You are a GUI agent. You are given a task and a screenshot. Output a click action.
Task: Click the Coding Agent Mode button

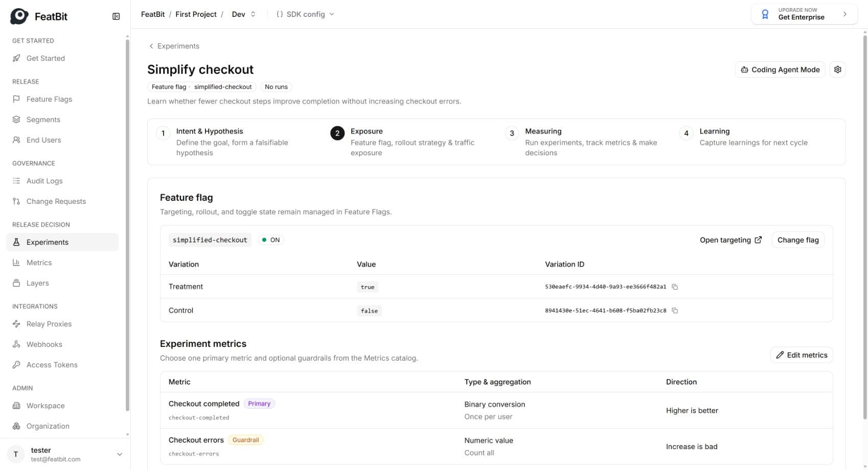(780, 69)
